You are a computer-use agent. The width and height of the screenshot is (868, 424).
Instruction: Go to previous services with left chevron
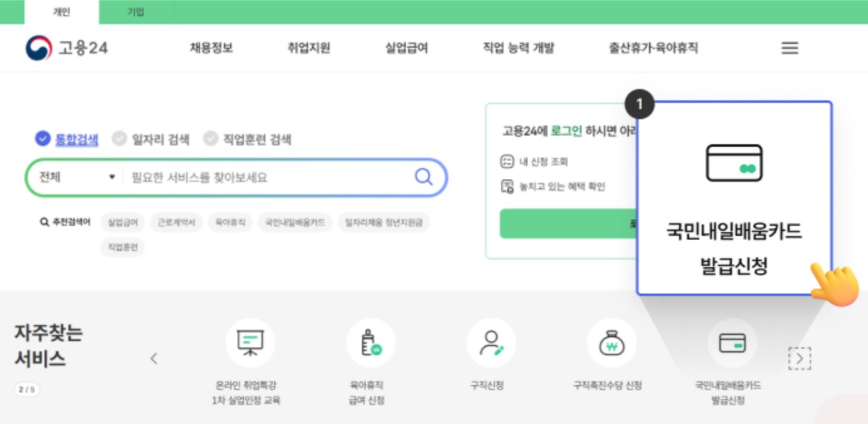(x=154, y=359)
